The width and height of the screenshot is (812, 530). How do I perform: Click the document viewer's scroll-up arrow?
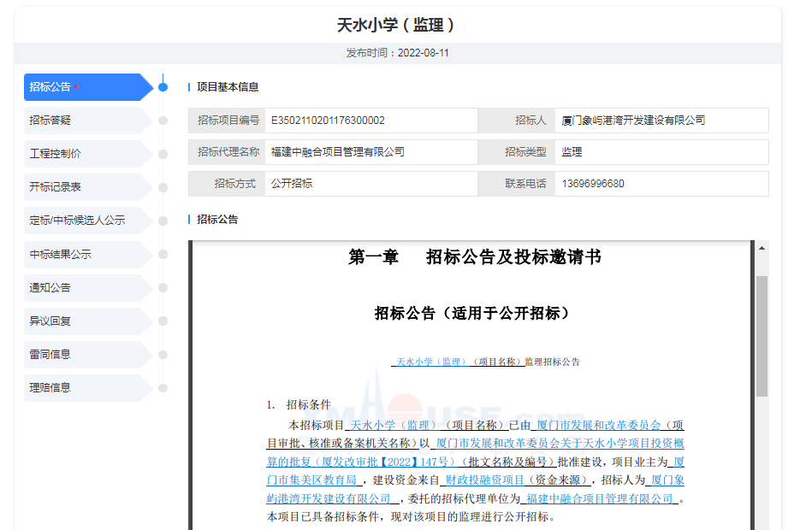click(x=762, y=248)
